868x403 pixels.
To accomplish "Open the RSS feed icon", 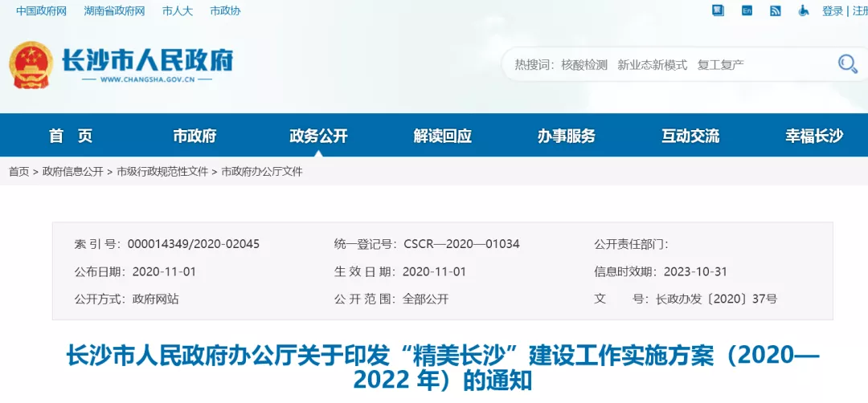I will tap(776, 10).
